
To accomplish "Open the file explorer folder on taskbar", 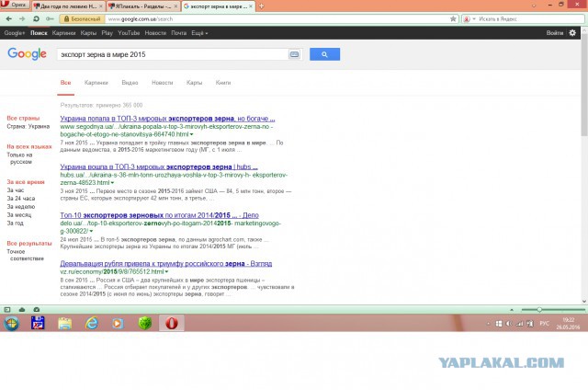I will (65, 324).
